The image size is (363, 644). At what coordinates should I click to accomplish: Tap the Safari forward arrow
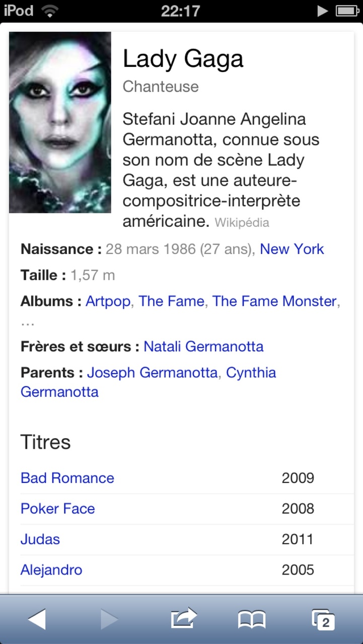[109, 618]
